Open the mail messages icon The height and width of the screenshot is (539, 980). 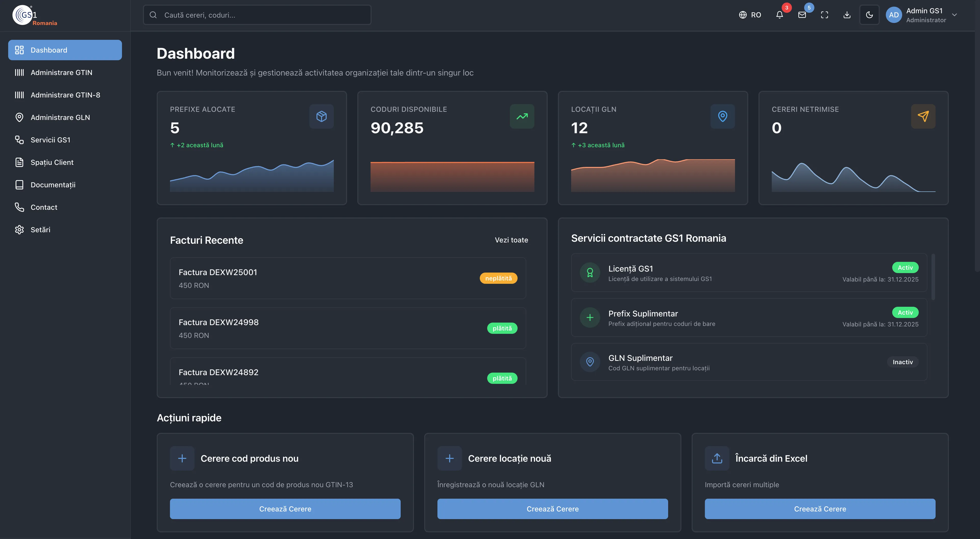pos(802,15)
